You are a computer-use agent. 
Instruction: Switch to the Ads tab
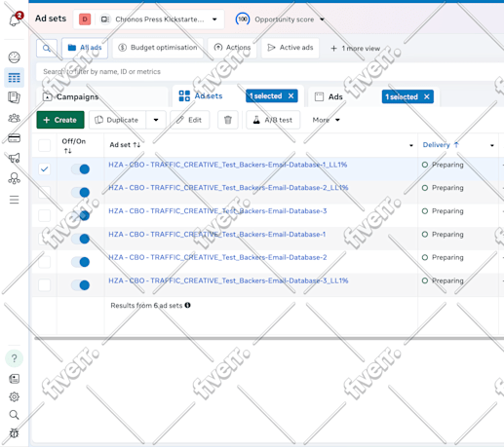[x=335, y=96]
